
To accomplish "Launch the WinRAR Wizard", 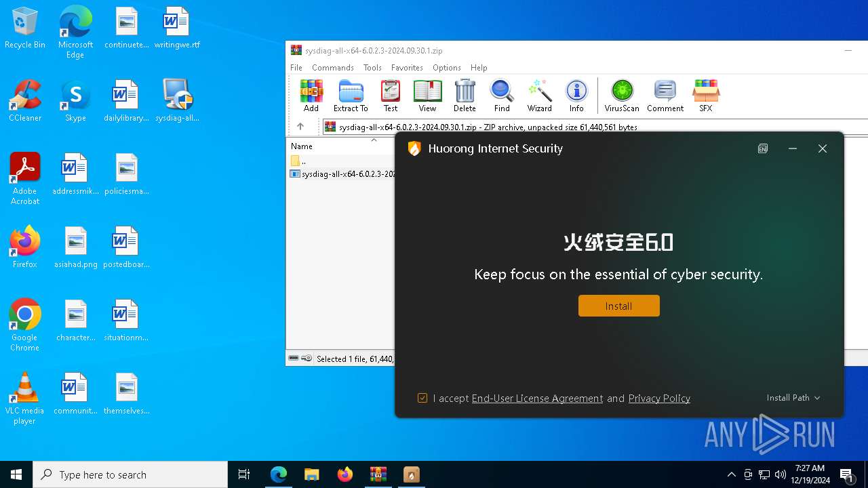I will tap(540, 96).
